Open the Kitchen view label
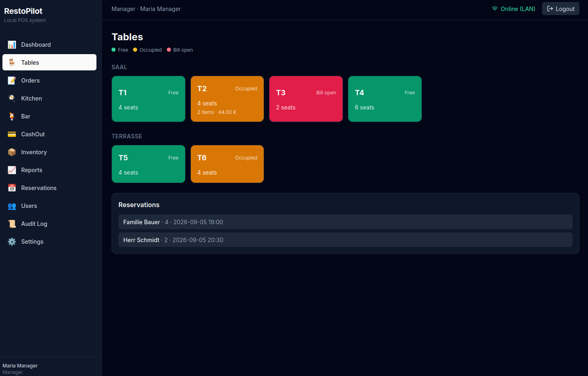The height and width of the screenshot is (376, 588). tap(31, 98)
